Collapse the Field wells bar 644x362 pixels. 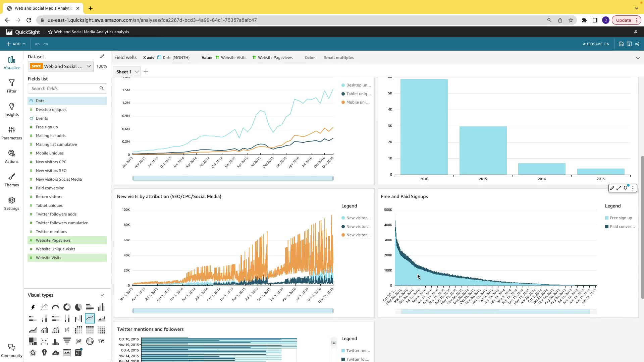pos(638,58)
